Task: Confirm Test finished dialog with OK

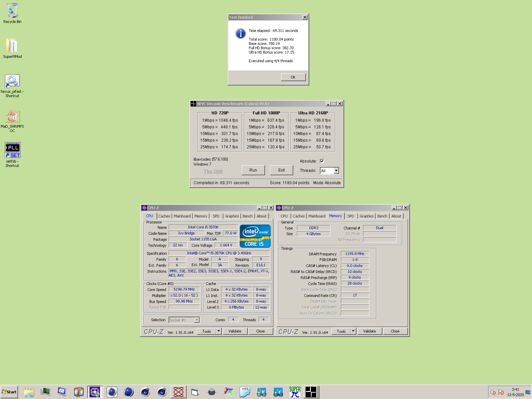Action: click(293, 77)
